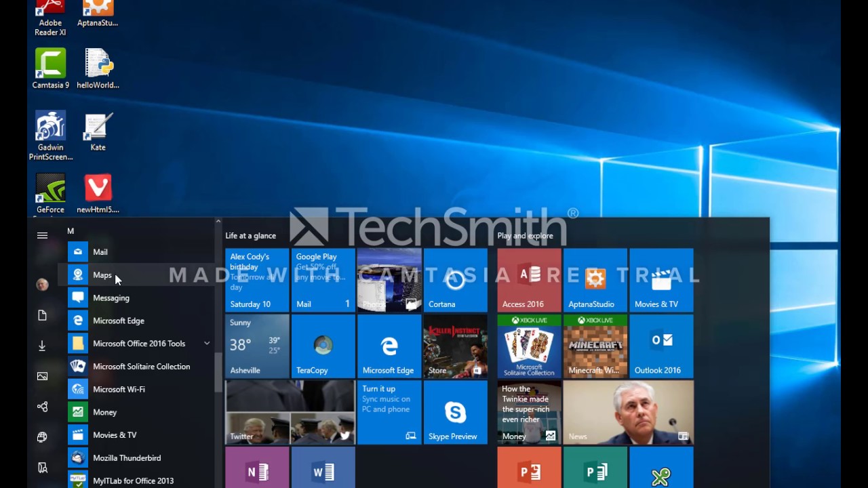This screenshot has width=868, height=488.
Task: Launch the Access 2016 tile
Action: pos(530,281)
